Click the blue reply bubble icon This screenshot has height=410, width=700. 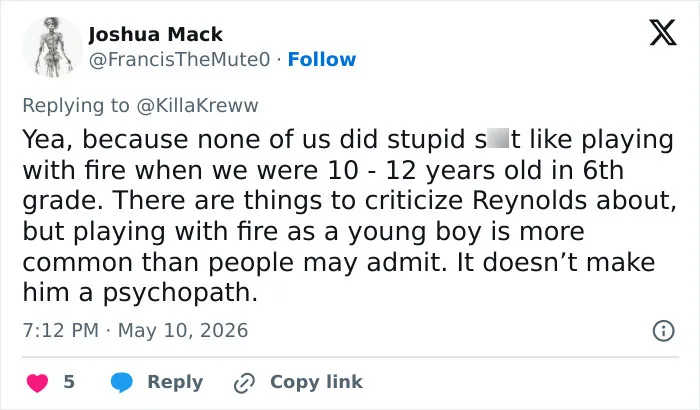(x=121, y=382)
